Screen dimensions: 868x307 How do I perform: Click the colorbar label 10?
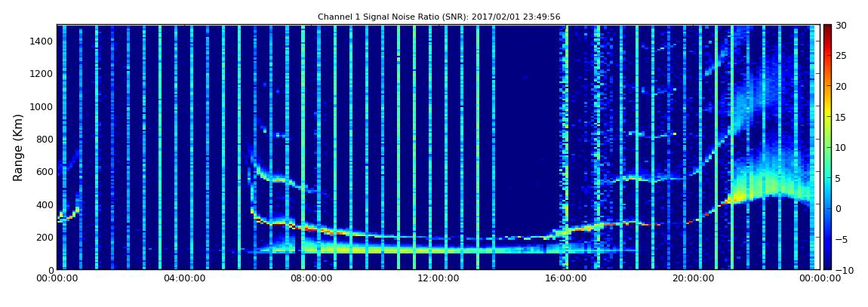tap(842, 148)
